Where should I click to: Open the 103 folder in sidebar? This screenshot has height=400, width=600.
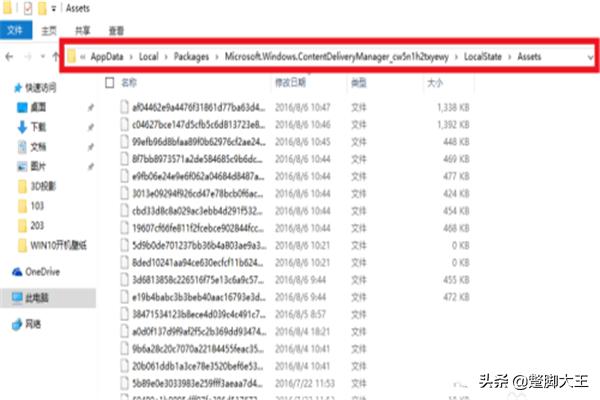coord(37,206)
